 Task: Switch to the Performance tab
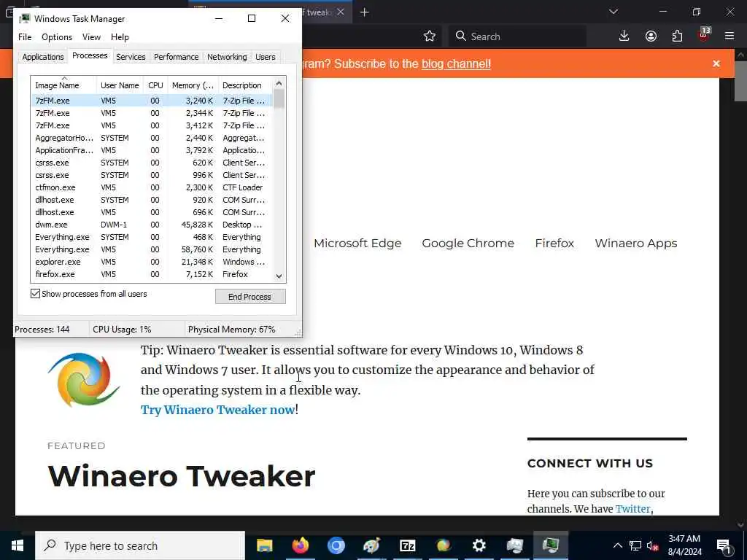(177, 57)
